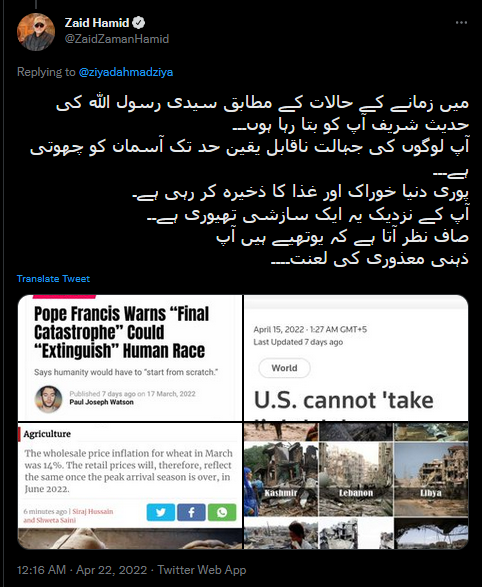This screenshot has height=587, width=482.
Task: Click the World category pill
Action: pyautogui.click(x=284, y=368)
